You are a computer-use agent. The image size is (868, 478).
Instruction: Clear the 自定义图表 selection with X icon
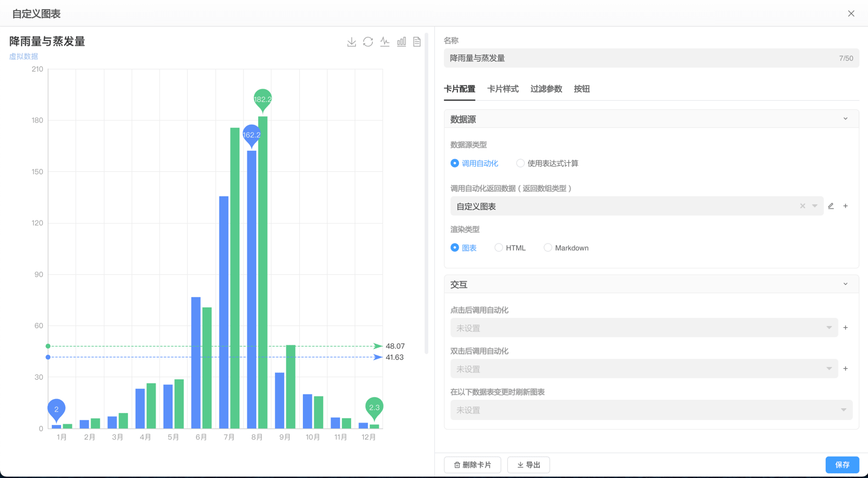tap(802, 206)
